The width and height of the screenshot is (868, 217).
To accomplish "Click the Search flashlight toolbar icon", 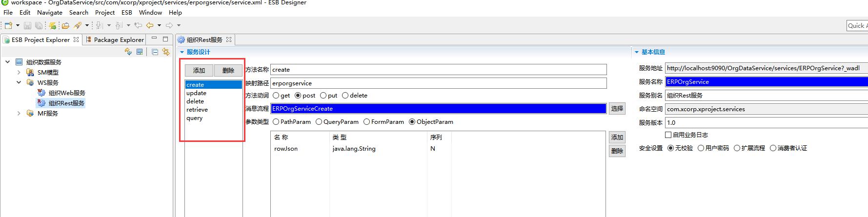I will 78,25.
